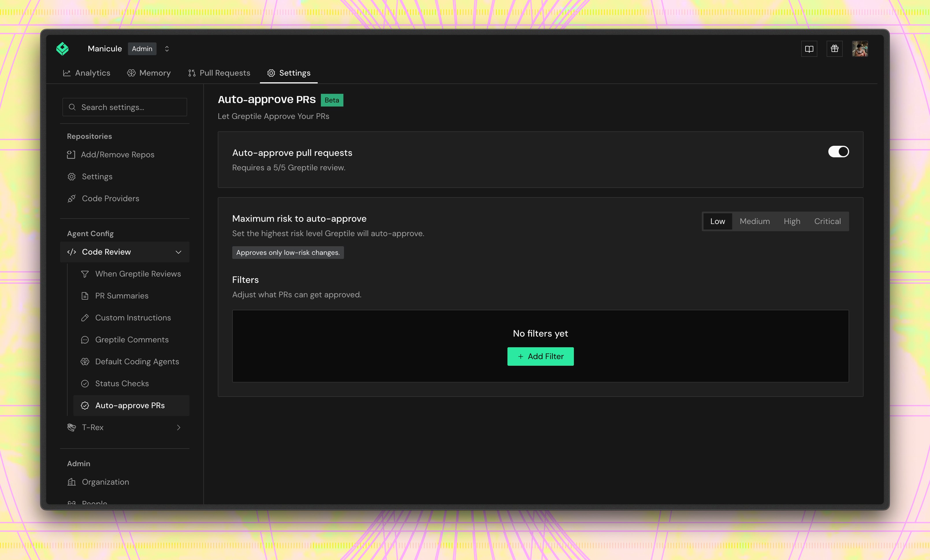Screen dimensions: 930x560
Task: Click the green Greptile logo icon
Action: 62,49
